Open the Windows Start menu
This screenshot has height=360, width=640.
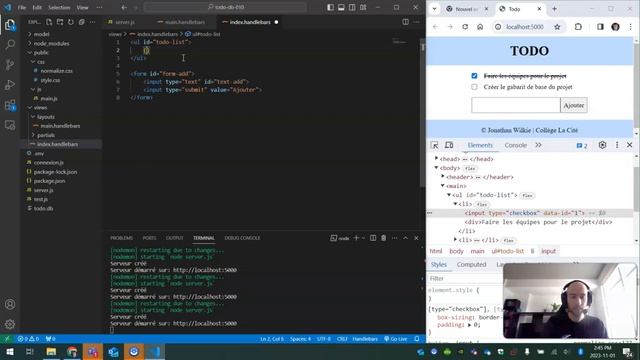tap(9, 352)
